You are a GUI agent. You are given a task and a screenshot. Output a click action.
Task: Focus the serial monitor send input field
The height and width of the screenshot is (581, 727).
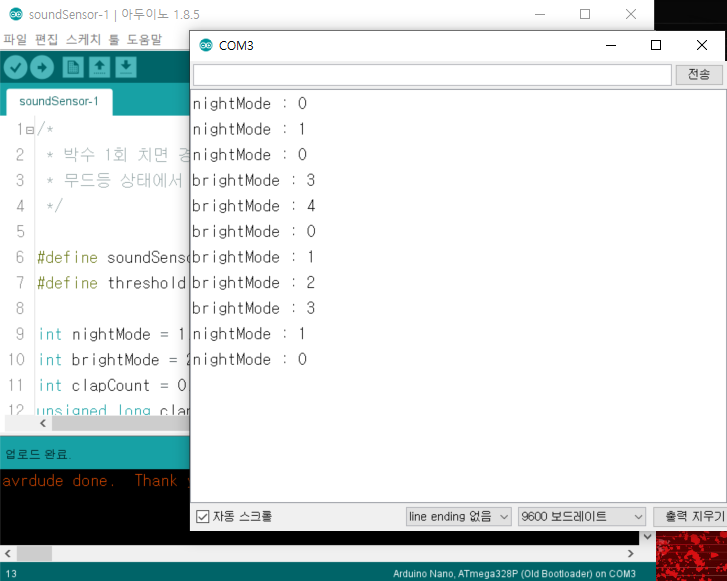tap(432, 75)
